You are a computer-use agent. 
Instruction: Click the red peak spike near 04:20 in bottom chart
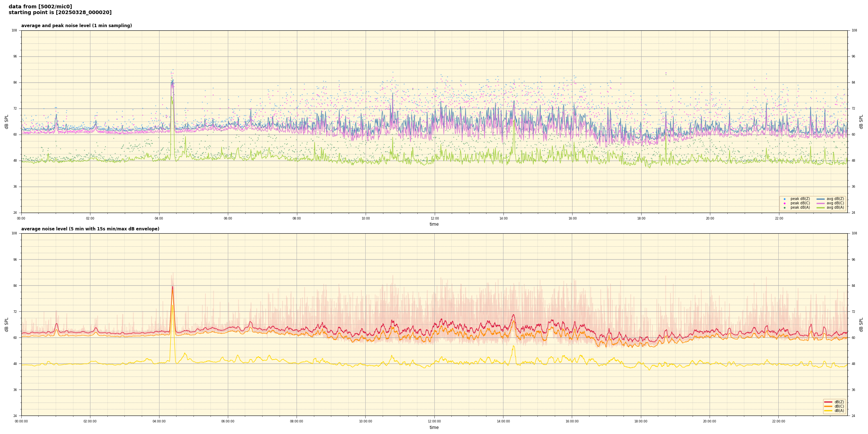pyautogui.click(x=173, y=288)
